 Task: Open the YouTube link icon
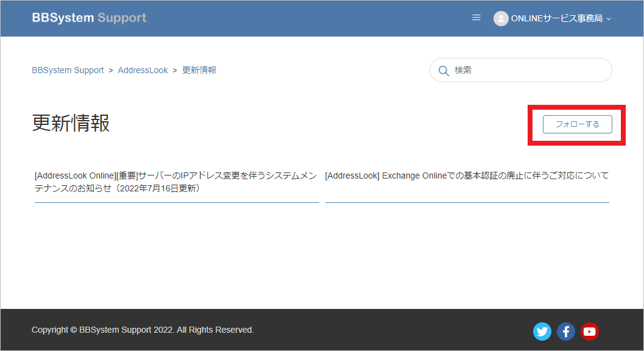click(590, 331)
